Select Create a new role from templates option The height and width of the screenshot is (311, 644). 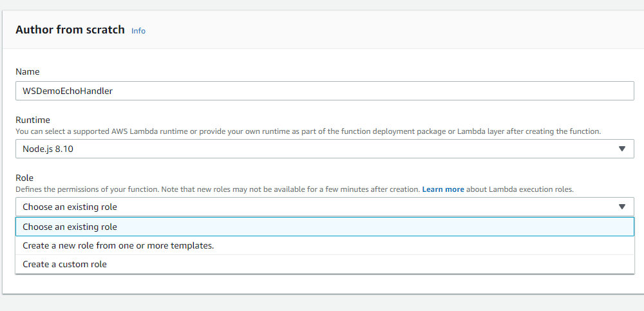tap(118, 245)
